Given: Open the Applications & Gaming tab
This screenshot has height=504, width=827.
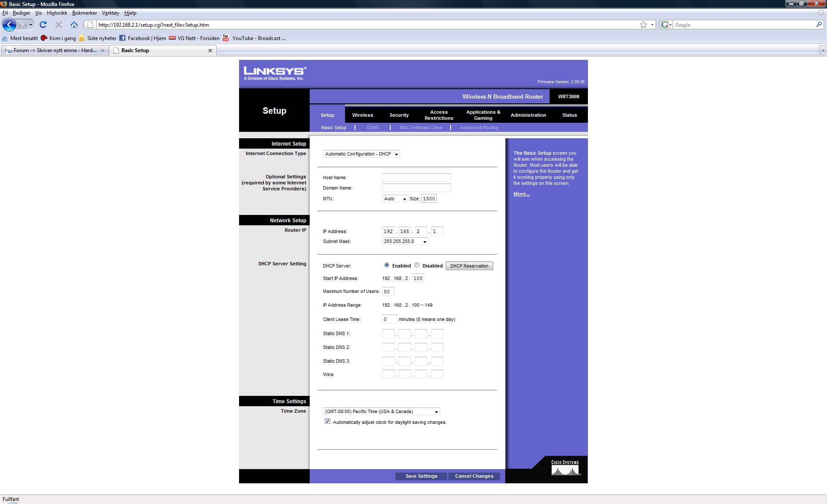Looking at the screenshot, I should [483, 115].
